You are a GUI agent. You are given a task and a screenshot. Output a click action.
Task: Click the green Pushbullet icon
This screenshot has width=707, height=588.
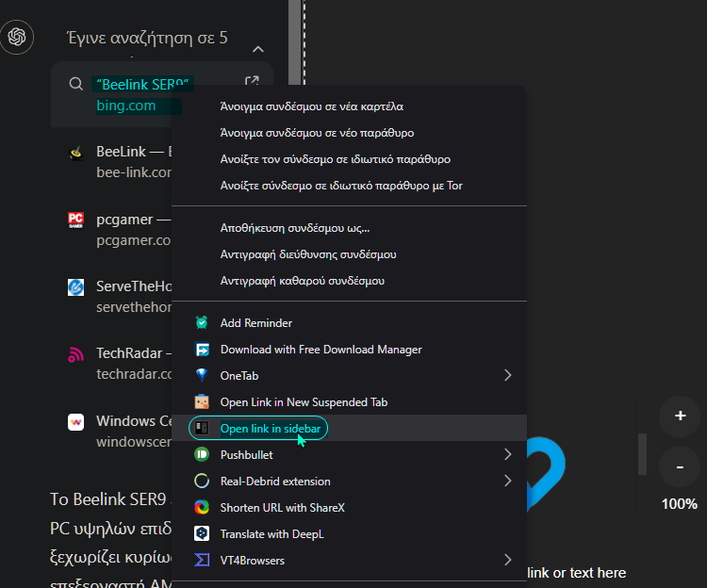coord(202,454)
